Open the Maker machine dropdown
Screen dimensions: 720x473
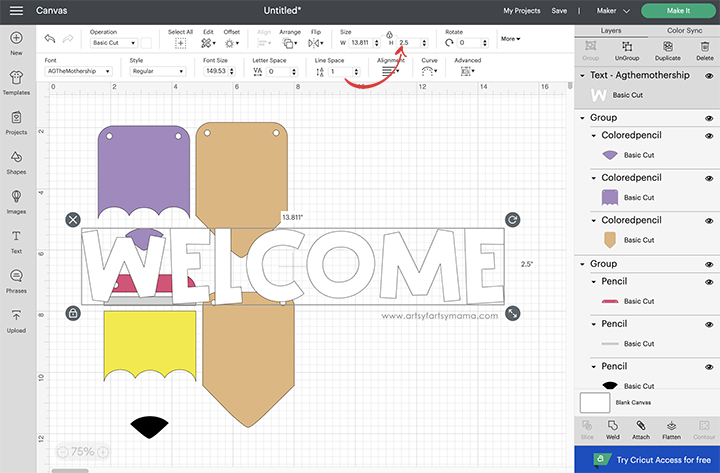[613, 11]
